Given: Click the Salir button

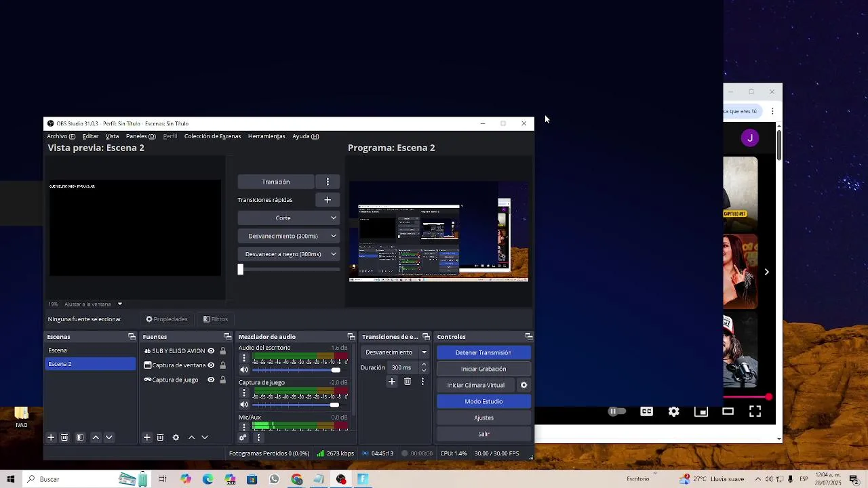Looking at the screenshot, I should point(484,434).
